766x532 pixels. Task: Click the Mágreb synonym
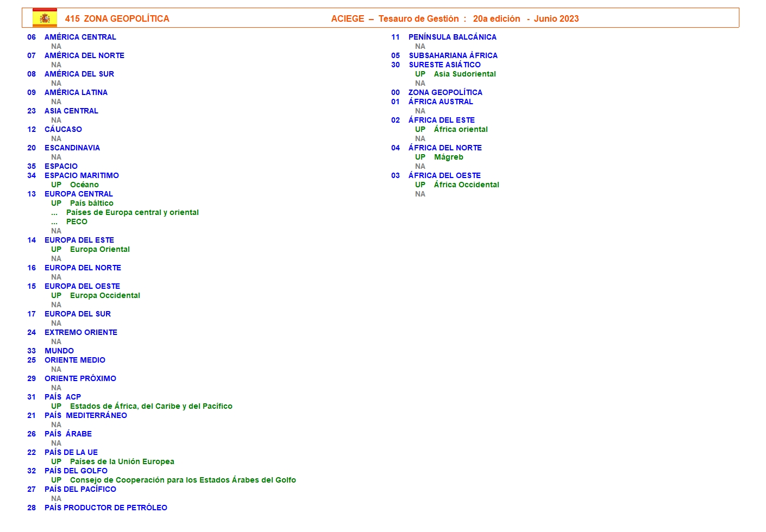click(x=448, y=157)
